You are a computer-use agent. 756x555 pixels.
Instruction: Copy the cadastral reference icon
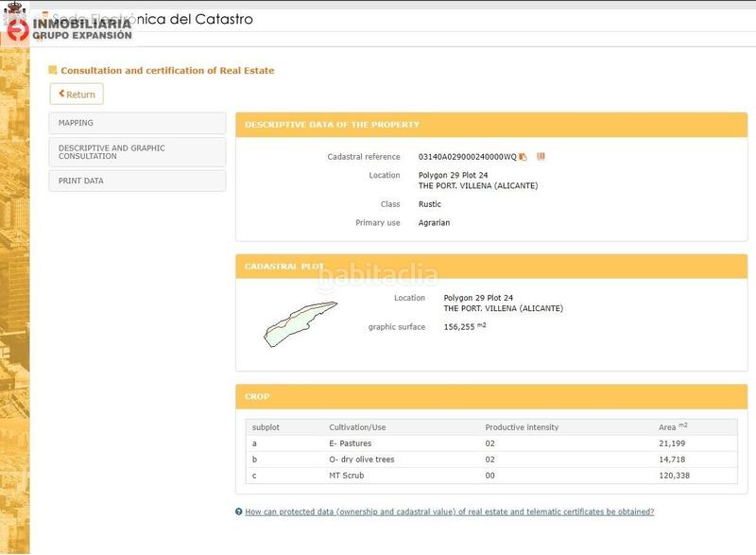pos(524,156)
